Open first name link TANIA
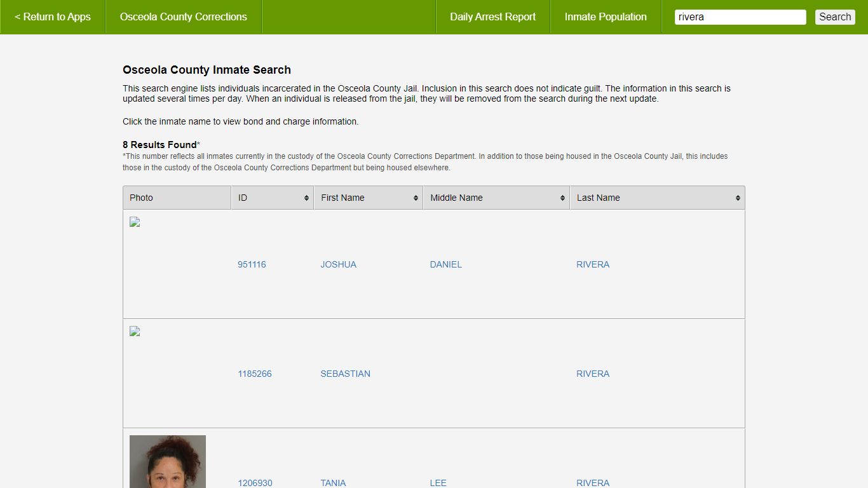This screenshot has height=488, width=868. 333,483
